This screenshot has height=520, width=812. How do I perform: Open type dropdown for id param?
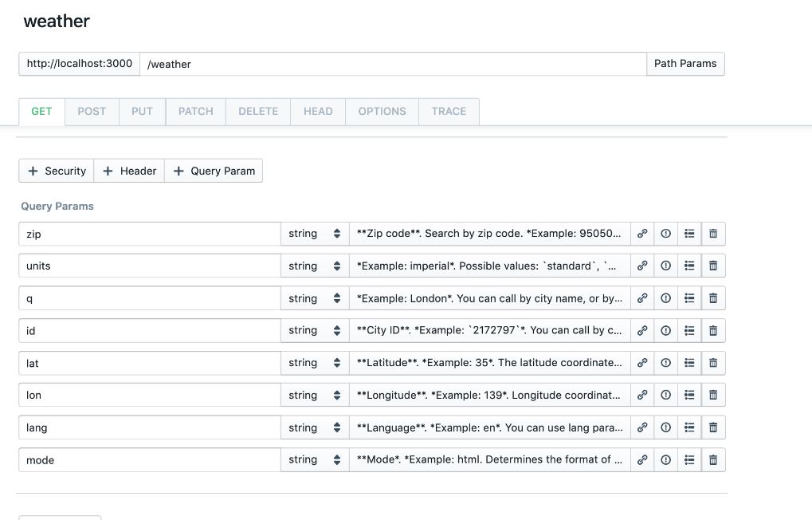[315, 331]
